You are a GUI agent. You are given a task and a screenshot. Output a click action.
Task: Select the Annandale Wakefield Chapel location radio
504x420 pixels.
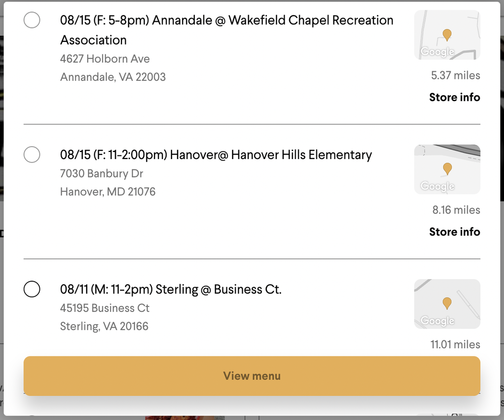(x=32, y=20)
